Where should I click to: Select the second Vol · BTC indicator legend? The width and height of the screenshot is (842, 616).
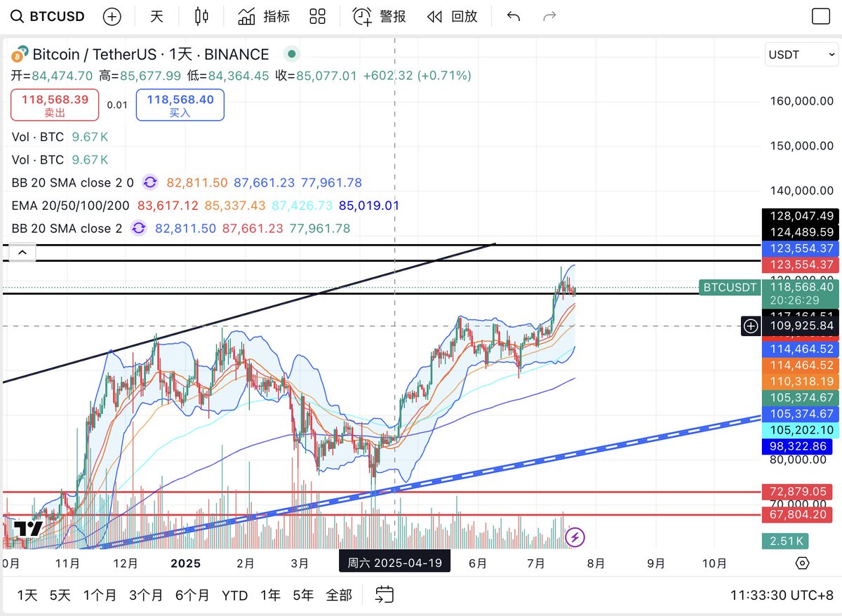[x=37, y=160]
